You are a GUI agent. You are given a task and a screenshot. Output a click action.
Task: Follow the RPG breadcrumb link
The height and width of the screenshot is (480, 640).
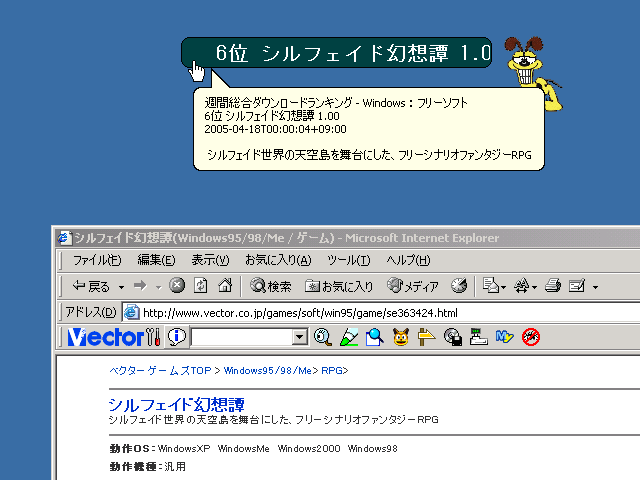[332, 371]
